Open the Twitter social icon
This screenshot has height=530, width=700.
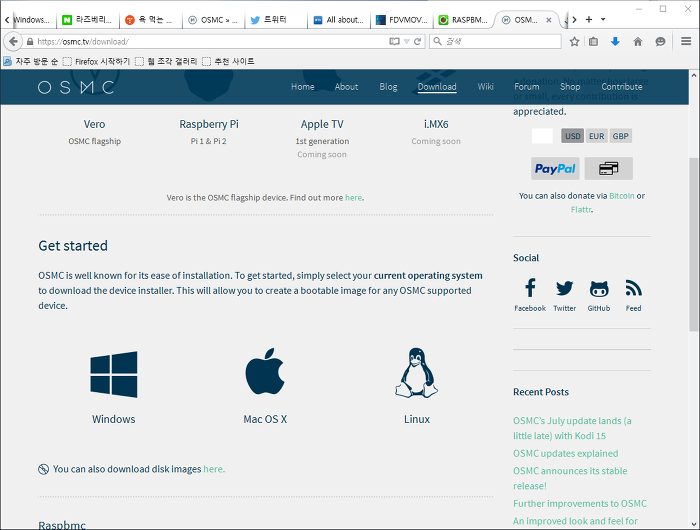click(x=564, y=288)
